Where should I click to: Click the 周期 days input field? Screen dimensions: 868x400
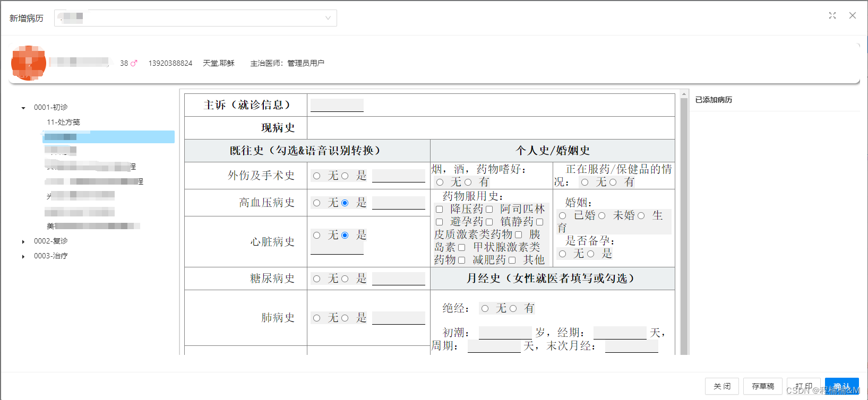[494, 346]
